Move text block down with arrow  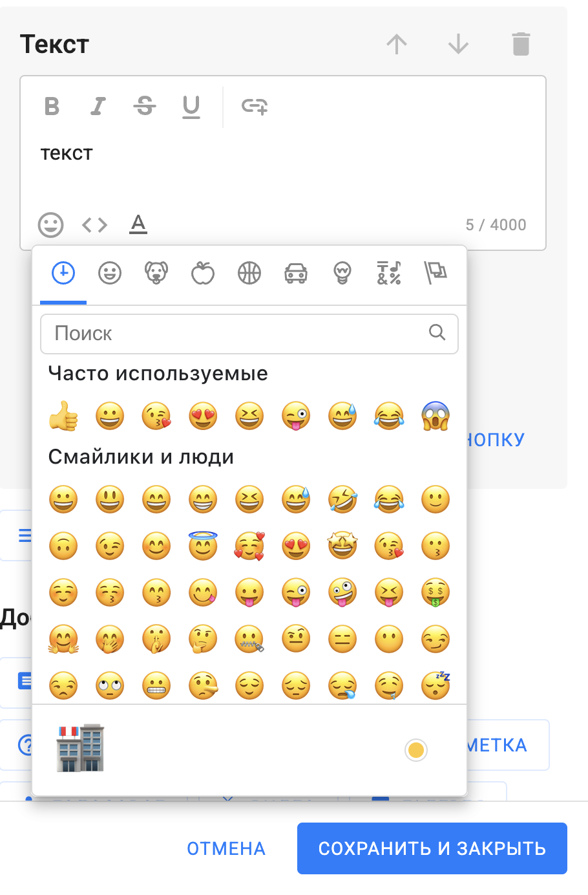click(458, 44)
